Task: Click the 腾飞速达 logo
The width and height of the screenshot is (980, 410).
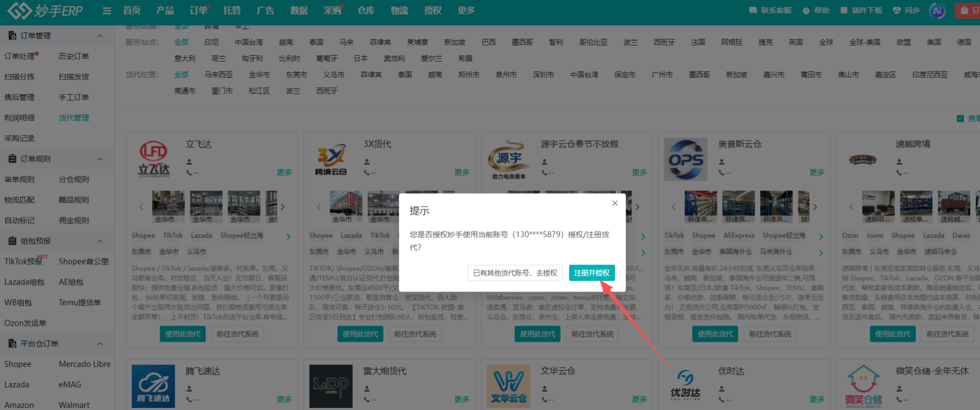Action: click(154, 386)
